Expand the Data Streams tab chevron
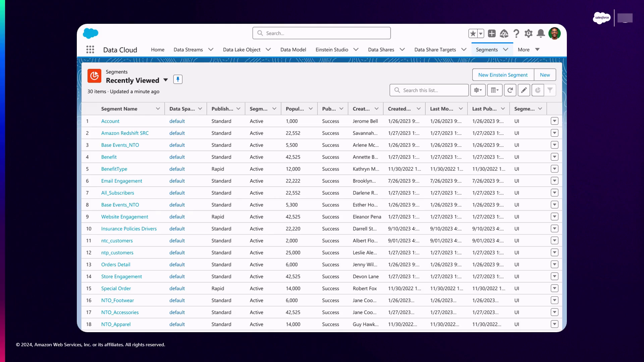 [x=211, y=50]
